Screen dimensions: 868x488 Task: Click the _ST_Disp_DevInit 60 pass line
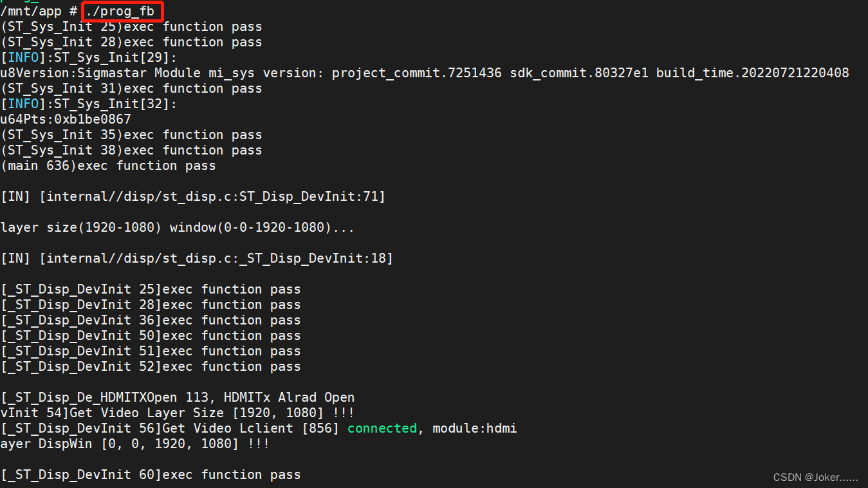coord(151,474)
